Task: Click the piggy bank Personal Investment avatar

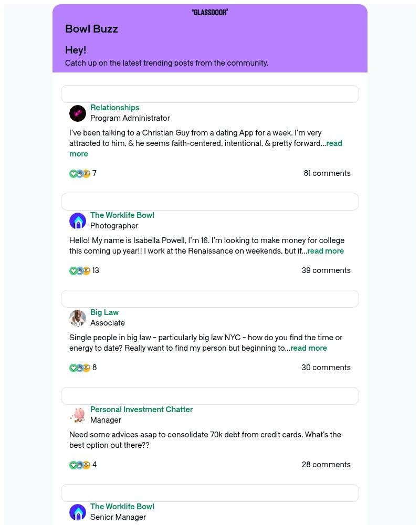Action: 78,415
